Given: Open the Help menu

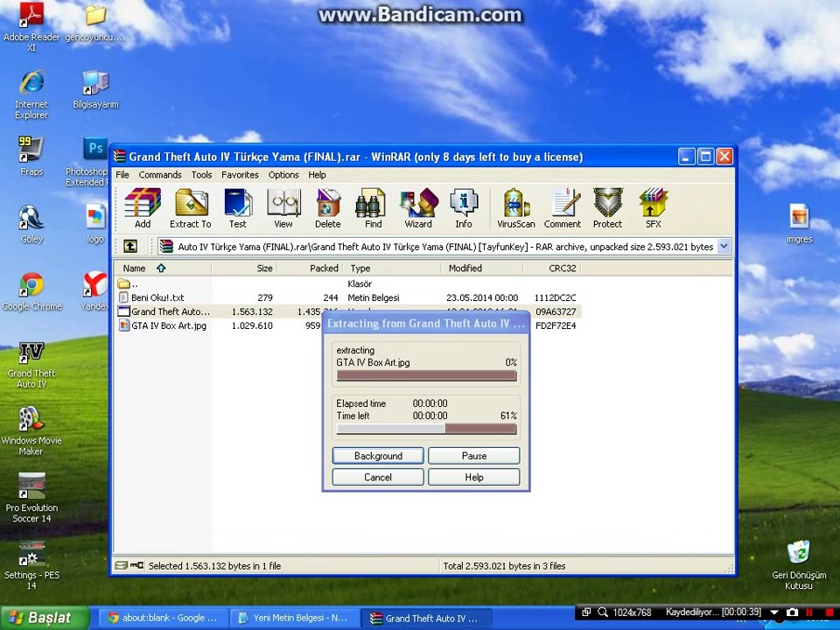Looking at the screenshot, I should click(x=317, y=175).
